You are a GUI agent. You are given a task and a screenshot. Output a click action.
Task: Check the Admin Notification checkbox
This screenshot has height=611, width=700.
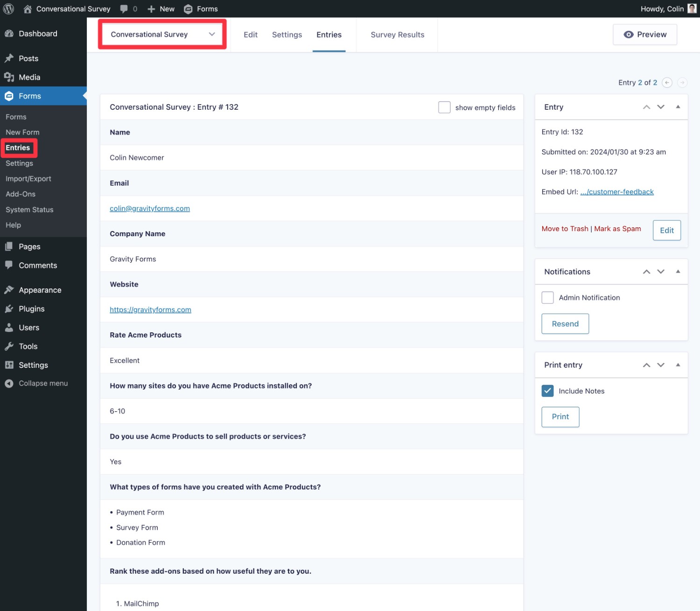(x=547, y=297)
